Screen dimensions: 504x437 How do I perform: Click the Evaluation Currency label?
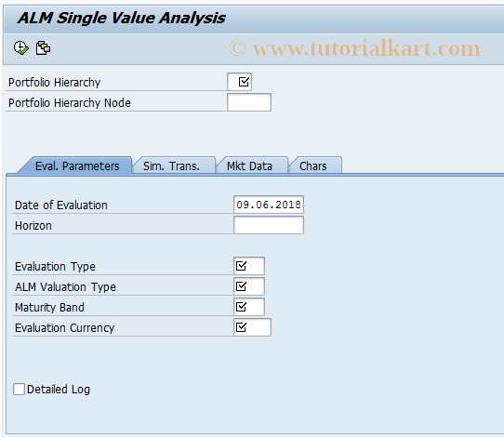(x=64, y=328)
